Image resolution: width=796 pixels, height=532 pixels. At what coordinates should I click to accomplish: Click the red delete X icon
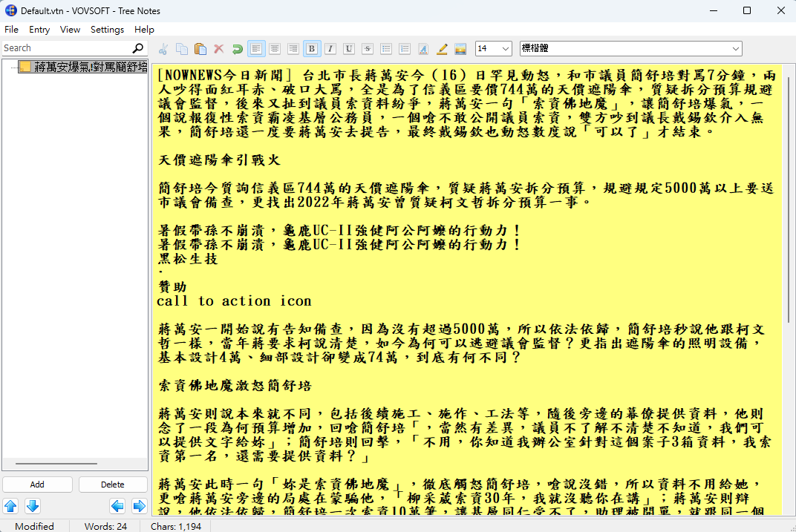tap(219, 49)
